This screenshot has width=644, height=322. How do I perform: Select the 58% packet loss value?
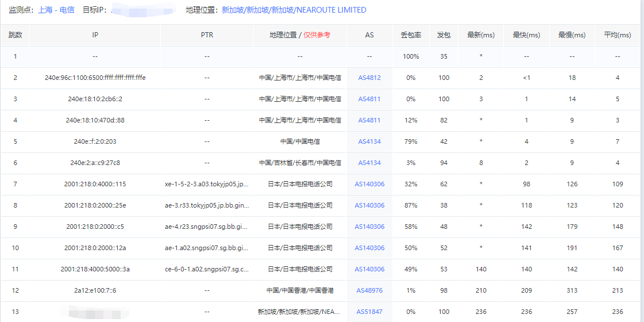411,227
